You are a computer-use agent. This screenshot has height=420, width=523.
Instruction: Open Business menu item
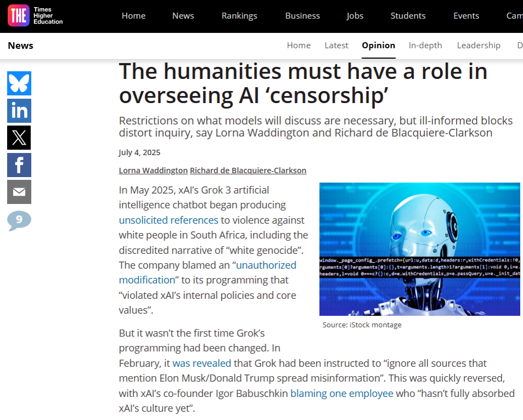click(303, 16)
